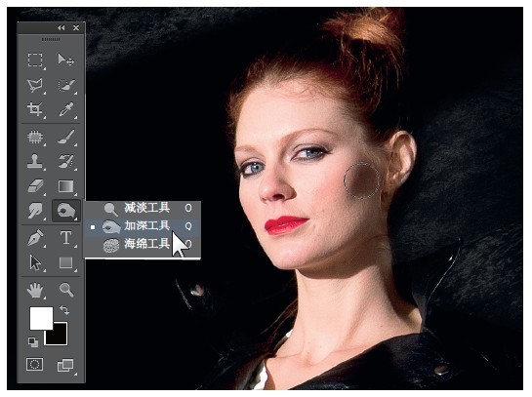This screenshot has width=532, height=397.
Task: Reset to default black and white colors
Action: point(33,341)
